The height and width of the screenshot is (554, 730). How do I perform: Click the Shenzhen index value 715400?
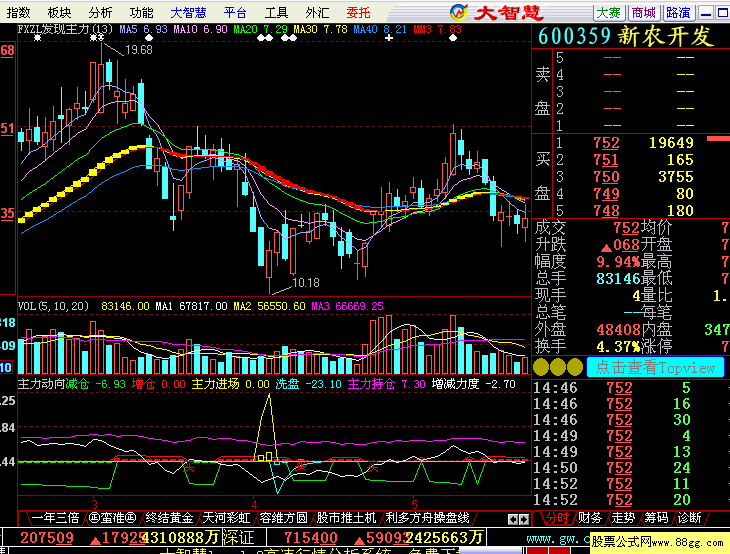click(x=311, y=538)
